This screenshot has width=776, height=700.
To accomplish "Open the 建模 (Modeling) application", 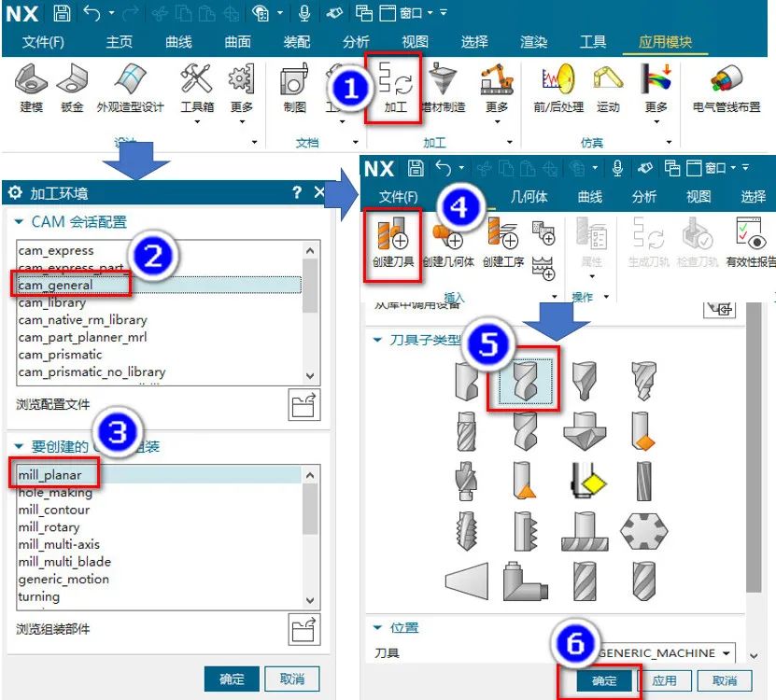I will click(31, 88).
